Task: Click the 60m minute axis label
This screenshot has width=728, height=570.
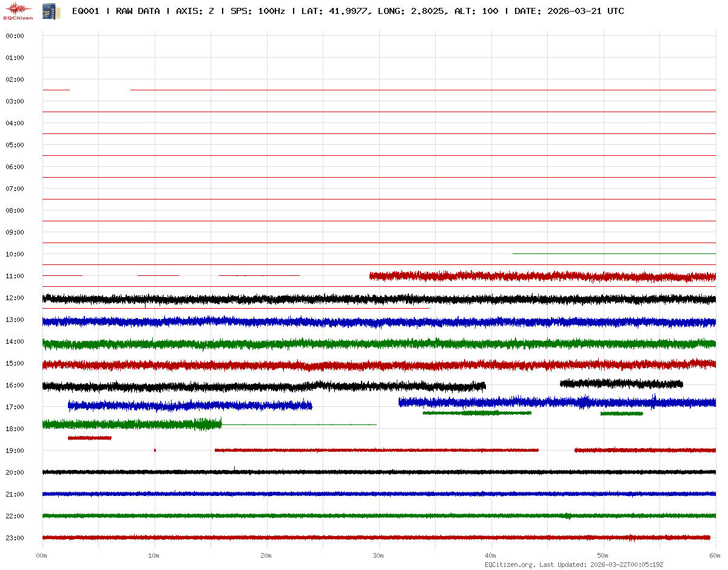Action: [x=715, y=555]
